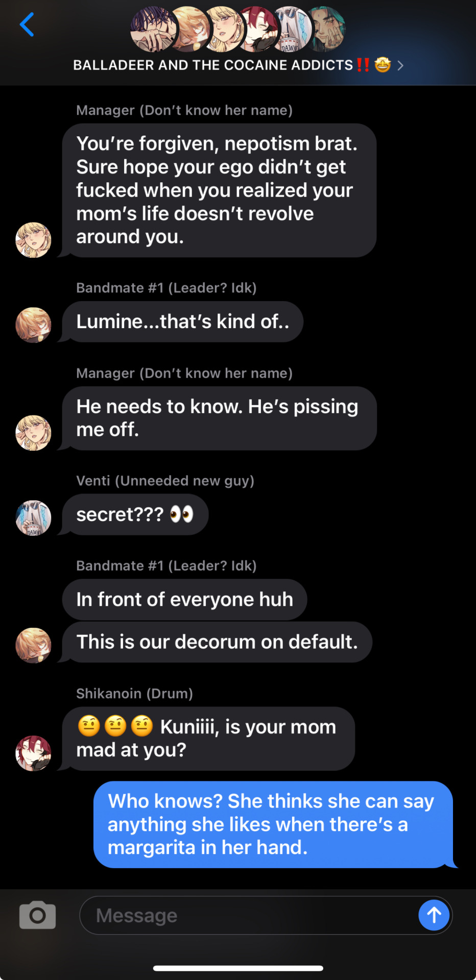This screenshot has width=476, height=980.
Task: Open the camera icon beside message field
Action: pyautogui.click(x=37, y=915)
